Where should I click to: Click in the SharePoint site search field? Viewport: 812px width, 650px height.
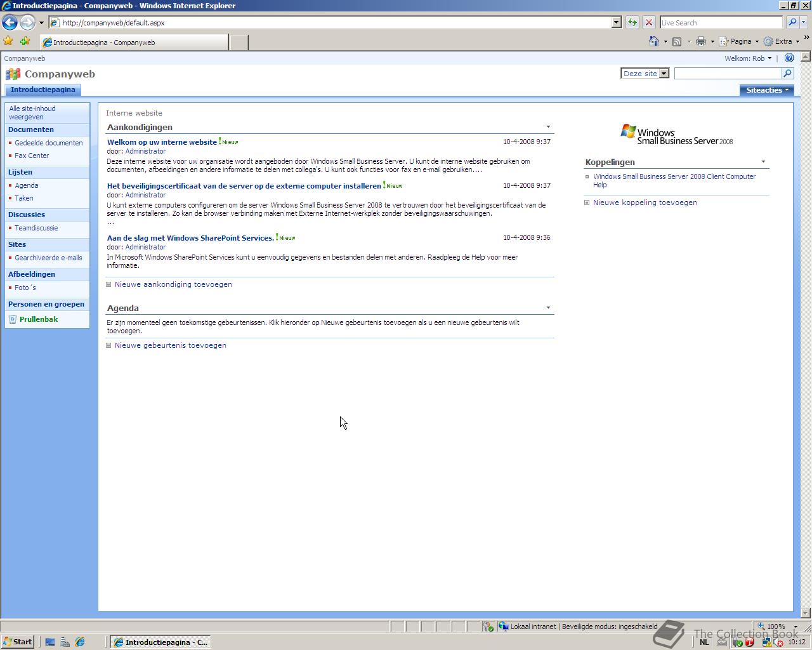tap(727, 74)
